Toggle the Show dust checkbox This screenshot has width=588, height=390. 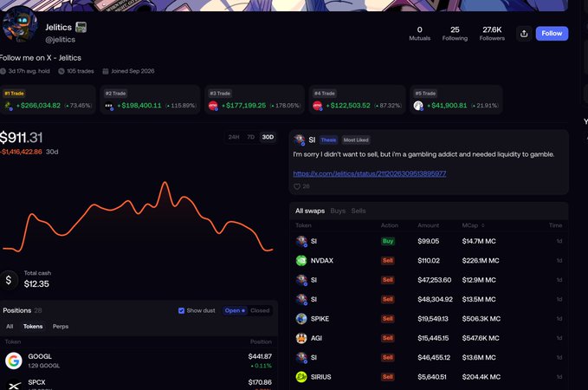pos(181,311)
